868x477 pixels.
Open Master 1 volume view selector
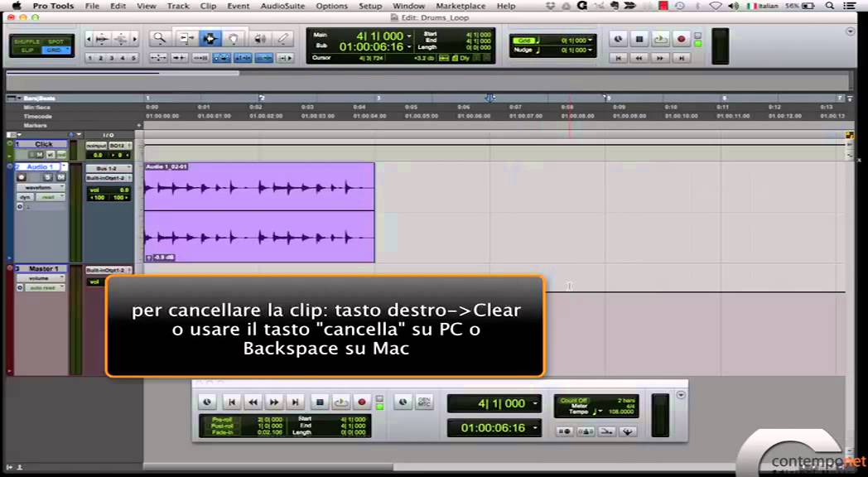click(x=41, y=278)
